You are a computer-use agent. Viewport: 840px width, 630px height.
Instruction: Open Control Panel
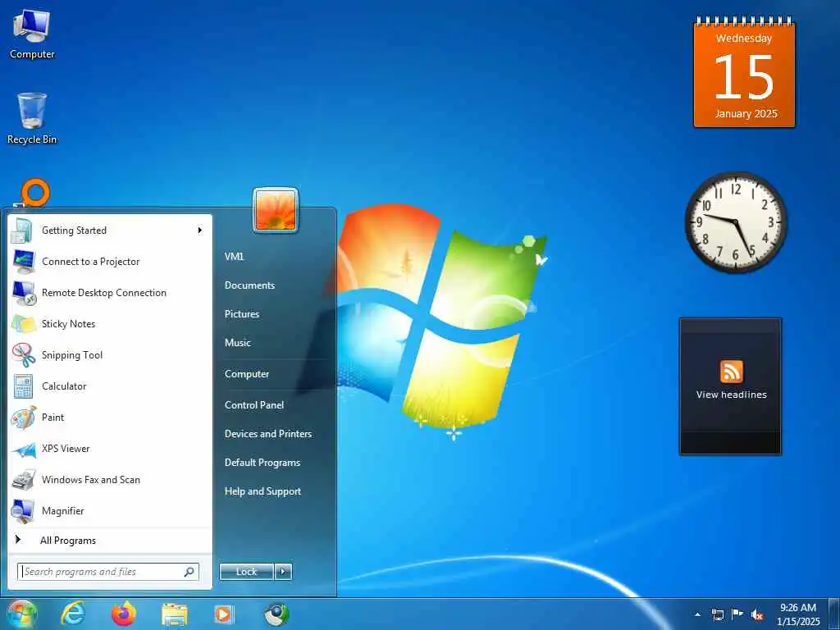pyautogui.click(x=254, y=405)
